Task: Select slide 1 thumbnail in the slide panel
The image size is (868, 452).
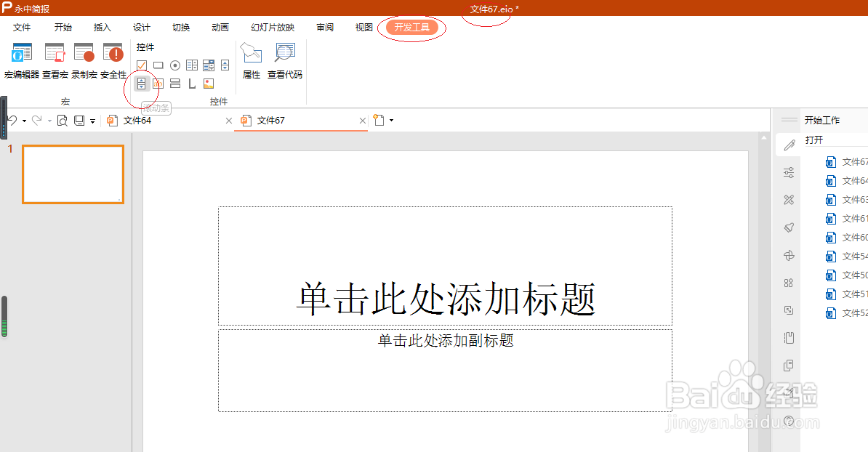Action: point(73,174)
